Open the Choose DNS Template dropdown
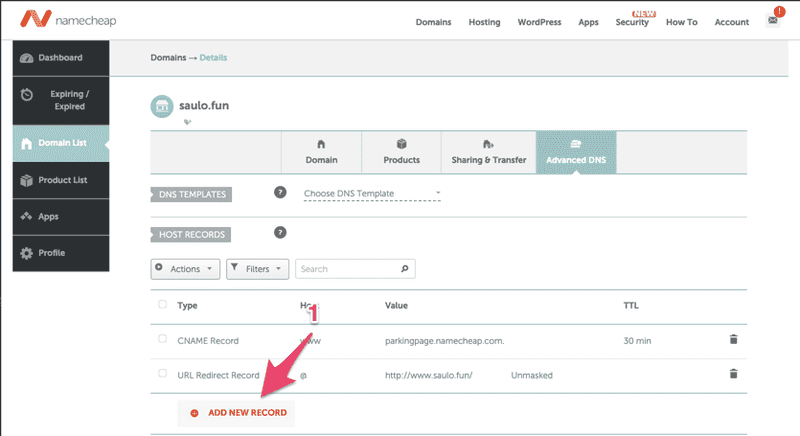The image size is (800, 436). click(x=372, y=194)
